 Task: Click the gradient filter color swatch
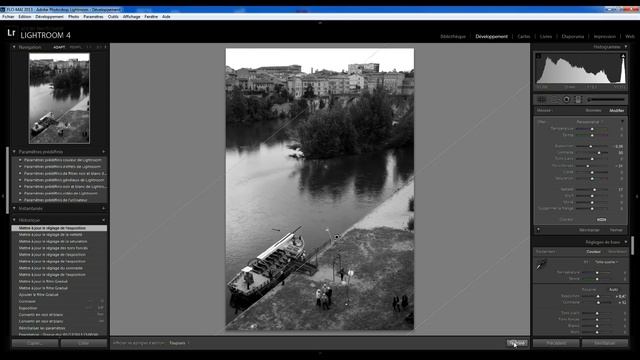tap(601, 220)
